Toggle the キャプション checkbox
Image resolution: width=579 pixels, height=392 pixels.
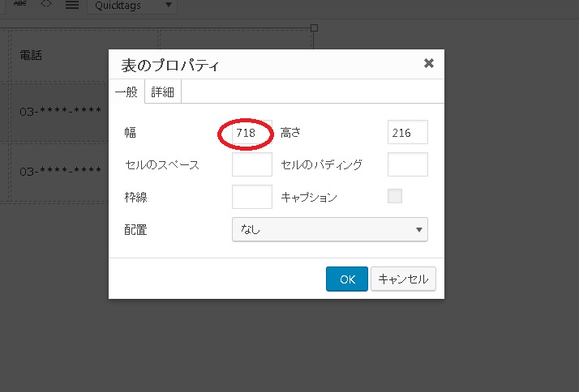click(395, 196)
